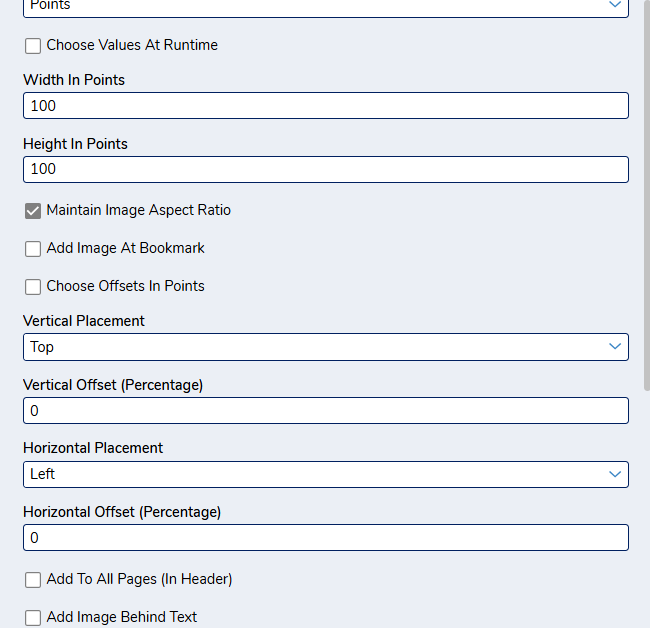Open the Horizontal Placement dropdown showing Left

(326, 474)
